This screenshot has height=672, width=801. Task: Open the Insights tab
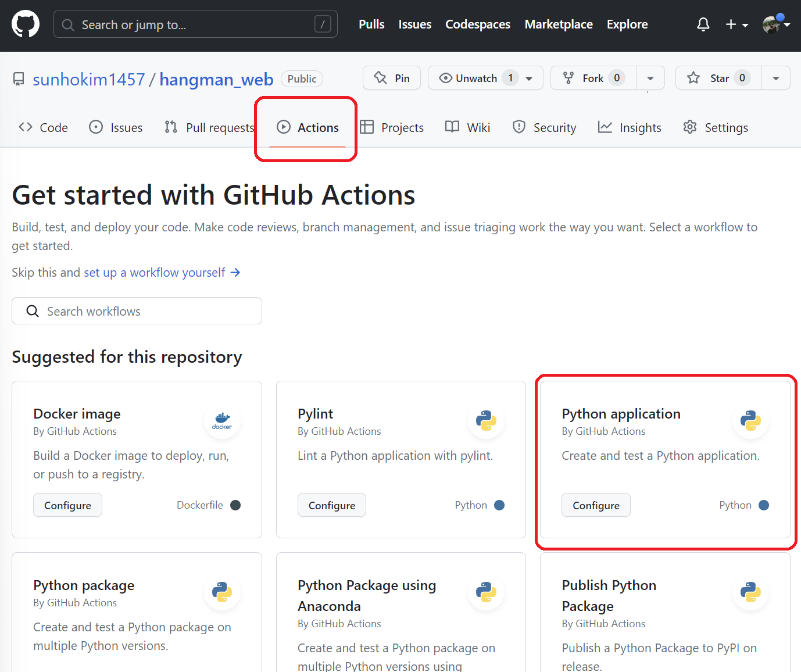click(x=630, y=127)
